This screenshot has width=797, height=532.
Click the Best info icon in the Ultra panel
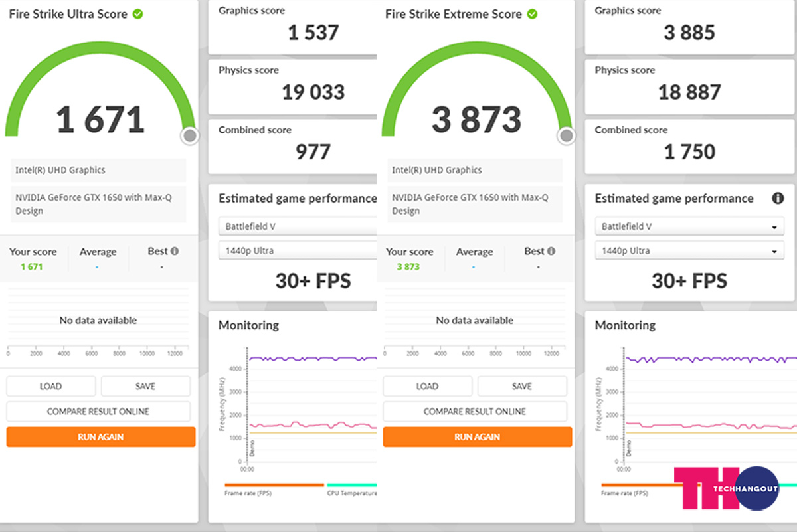(175, 251)
